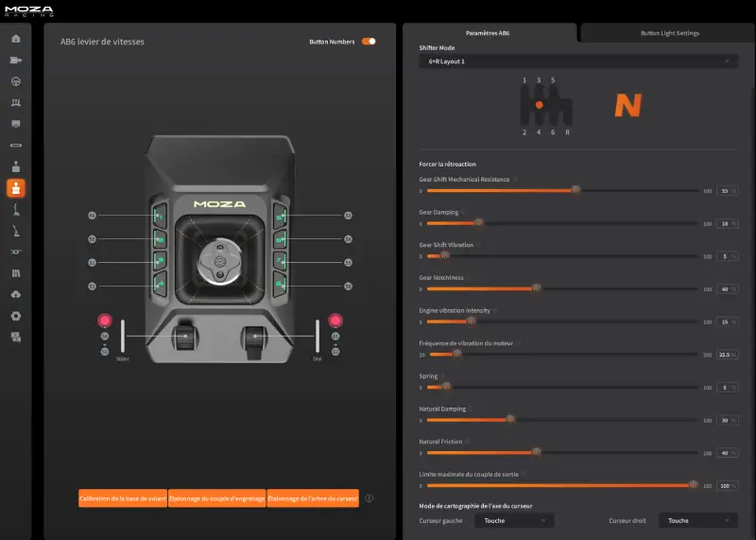Viewport: 756px width, 540px height.
Task: Open the bottom feedback icon in sidebar
Action: click(x=16, y=337)
